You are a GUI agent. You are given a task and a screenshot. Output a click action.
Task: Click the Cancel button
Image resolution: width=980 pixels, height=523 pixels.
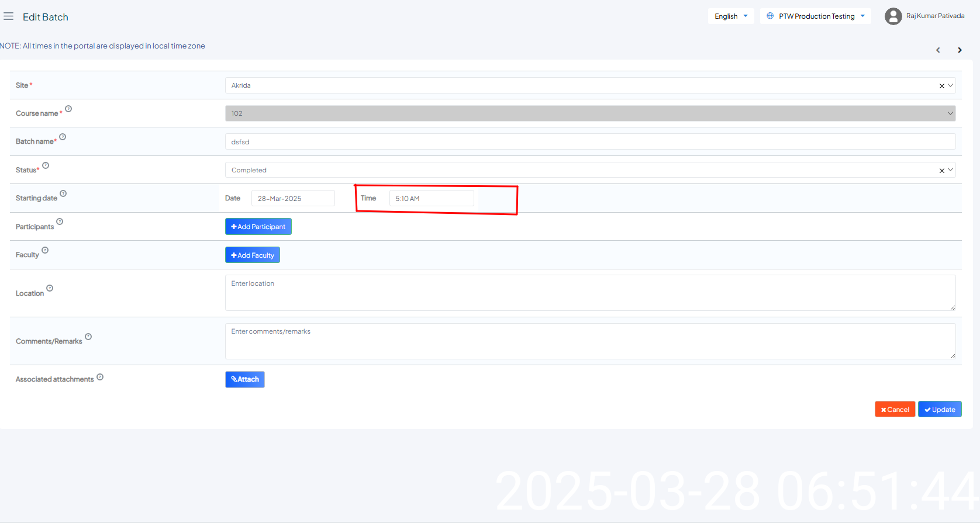[x=895, y=410]
